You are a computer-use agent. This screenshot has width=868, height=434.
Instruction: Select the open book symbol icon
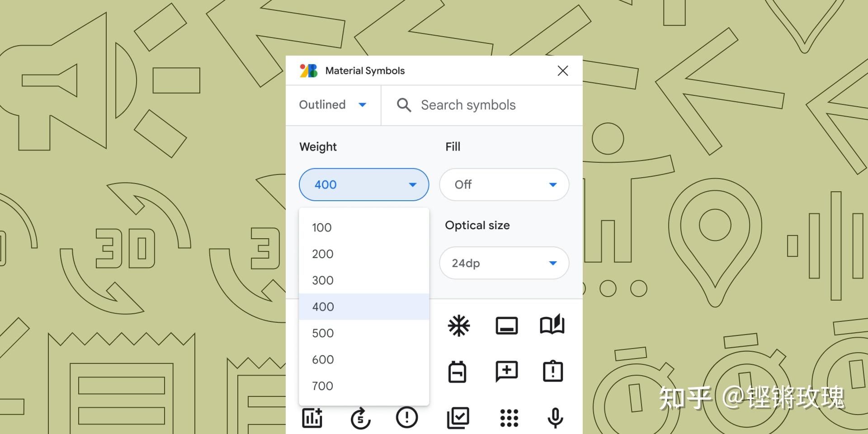click(x=552, y=325)
